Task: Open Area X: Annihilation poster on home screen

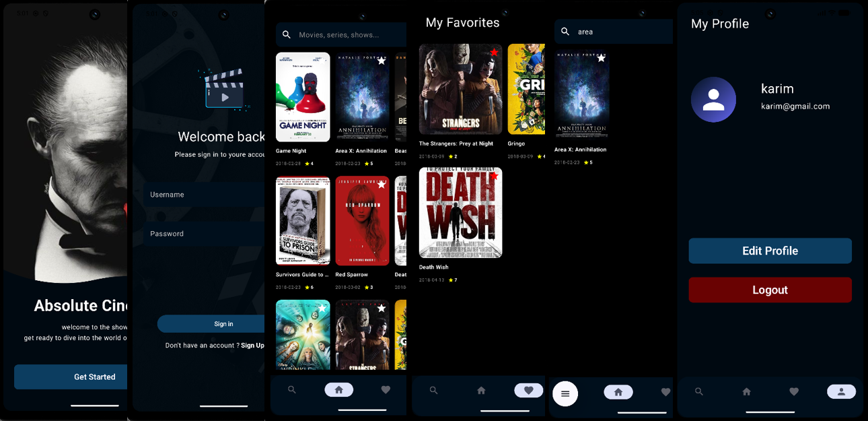Action: point(362,97)
